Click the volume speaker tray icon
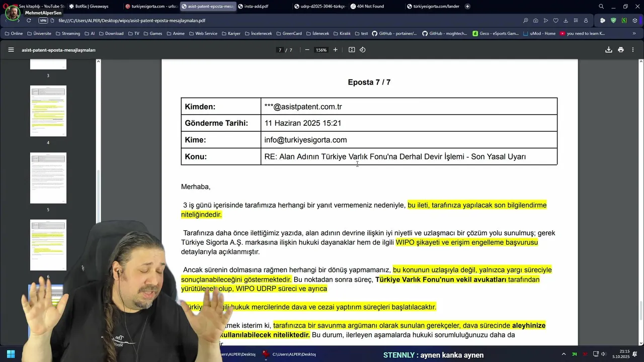 [x=604, y=354]
